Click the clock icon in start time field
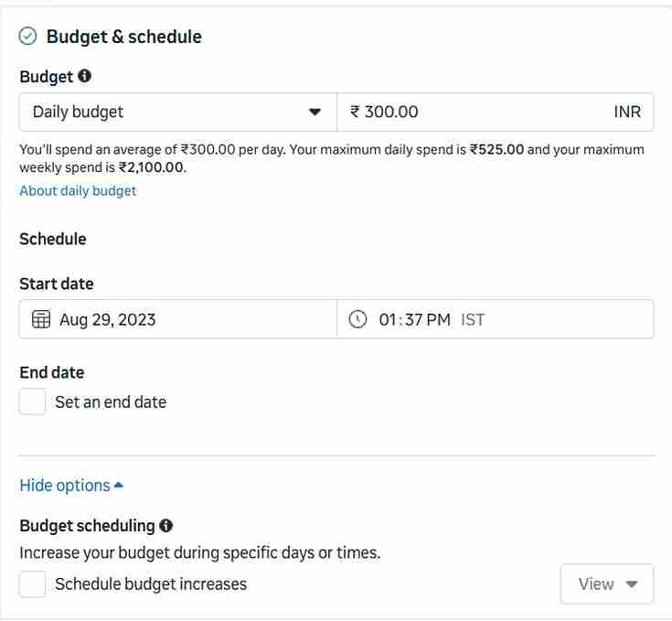This screenshot has width=672, height=621. click(358, 319)
